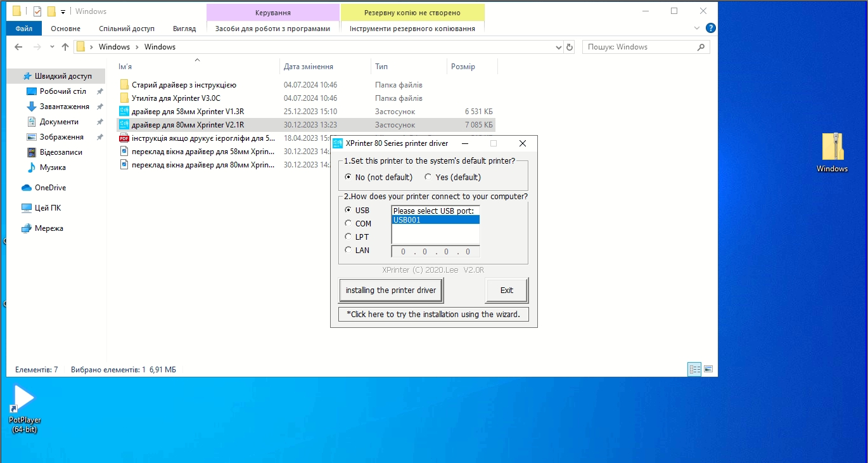Screen dimensions: 868x463
Task: Choose the COM connection radio button
Action: click(x=348, y=223)
